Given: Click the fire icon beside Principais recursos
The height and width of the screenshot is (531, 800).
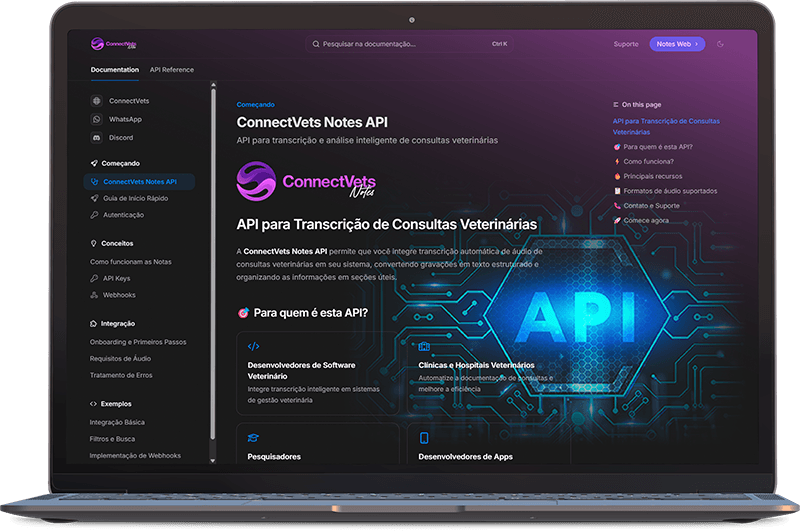Looking at the screenshot, I should (x=617, y=176).
